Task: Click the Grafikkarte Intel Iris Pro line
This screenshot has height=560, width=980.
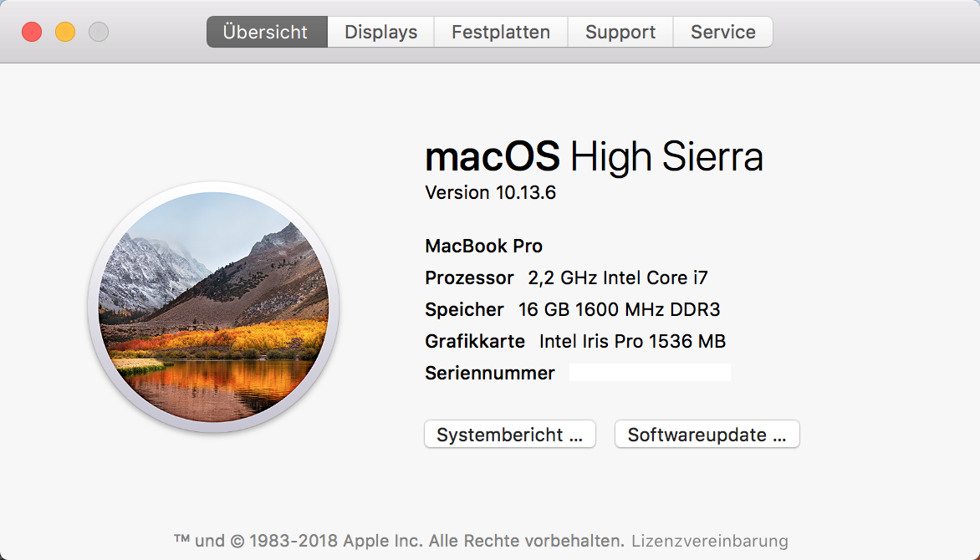Action: pos(574,342)
